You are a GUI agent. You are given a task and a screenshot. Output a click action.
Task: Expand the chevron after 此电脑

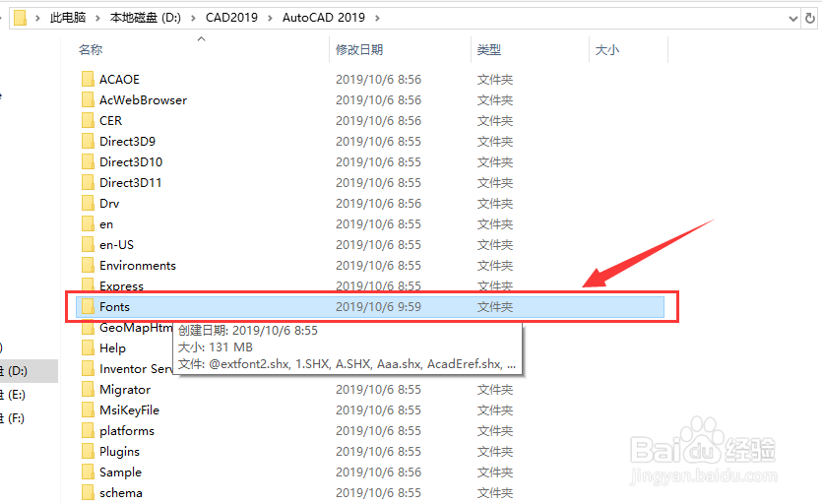tap(97, 18)
